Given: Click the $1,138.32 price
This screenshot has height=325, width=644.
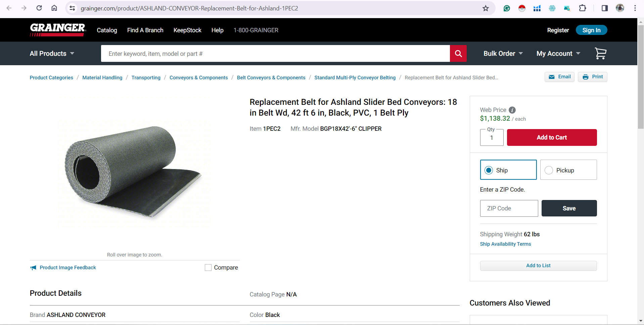Looking at the screenshot, I should tap(495, 118).
